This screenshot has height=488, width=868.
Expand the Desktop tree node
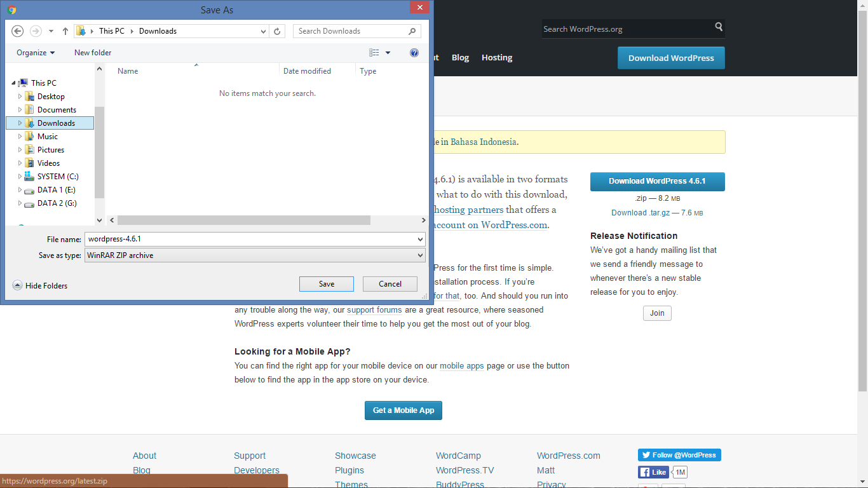point(20,97)
